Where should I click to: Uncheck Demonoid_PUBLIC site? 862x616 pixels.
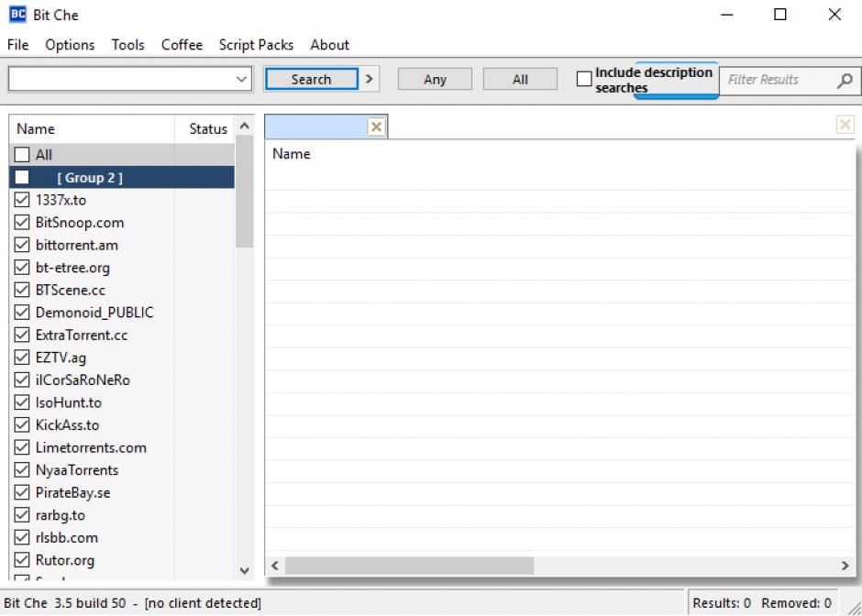pos(22,313)
